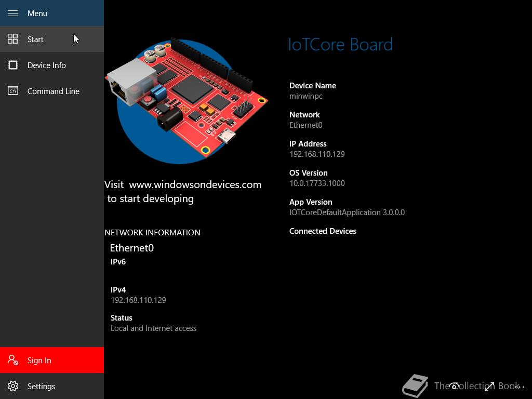
Task: Open Device Info chip icon
Action: click(x=13, y=65)
